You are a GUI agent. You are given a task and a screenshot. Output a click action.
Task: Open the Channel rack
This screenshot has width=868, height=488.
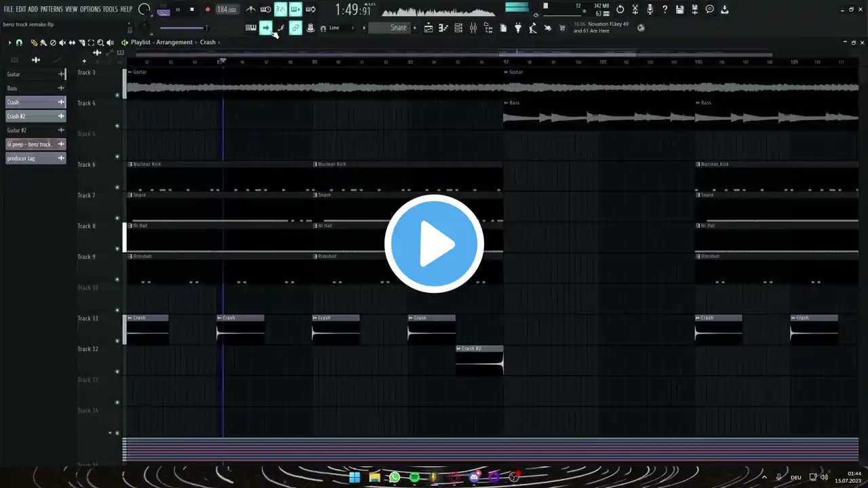pos(458,28)
